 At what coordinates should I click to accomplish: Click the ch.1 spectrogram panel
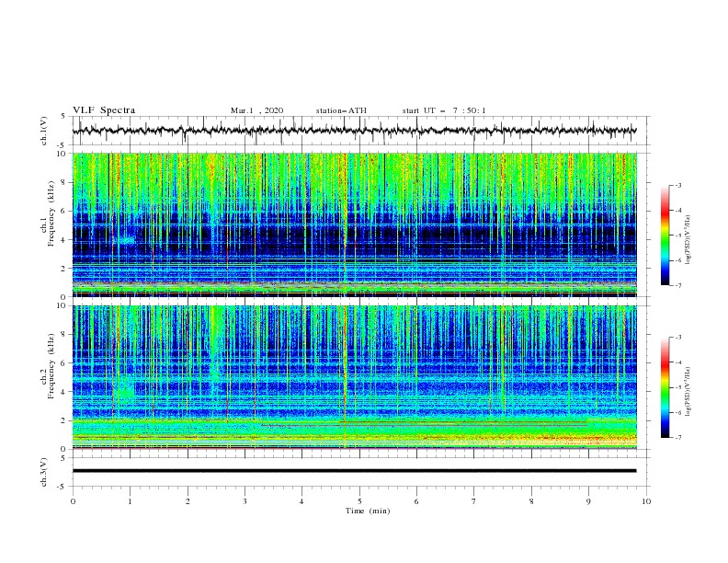coord(354,224)
